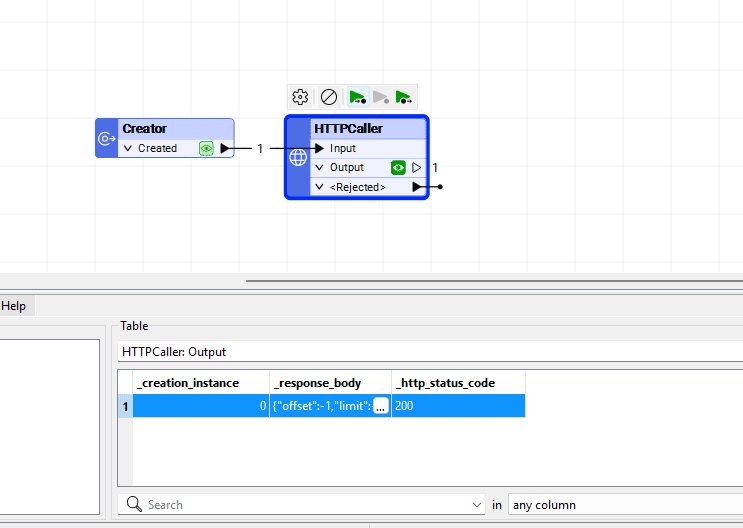Click the HTTPCaller Input port arrow
The image size is (743, 528).
click(319, 148)
